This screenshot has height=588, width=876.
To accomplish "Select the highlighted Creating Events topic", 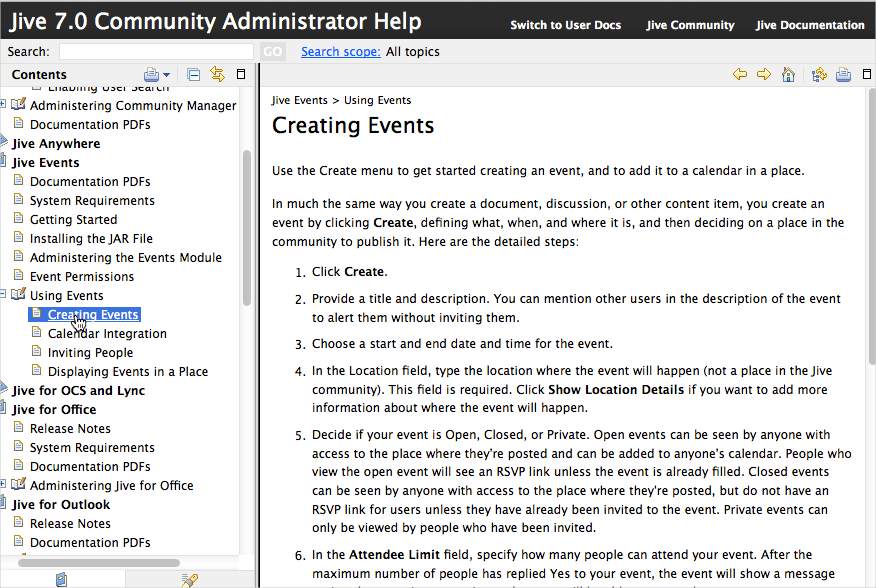I will (x=93, y=315).
